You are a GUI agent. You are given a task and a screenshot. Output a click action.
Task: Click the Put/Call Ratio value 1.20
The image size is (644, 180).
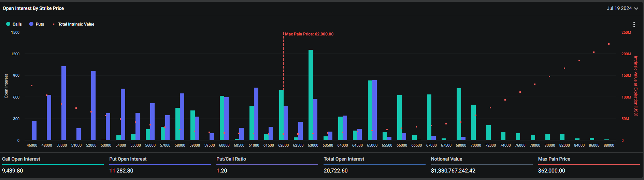pyautogui.click(x=222, y=170)
